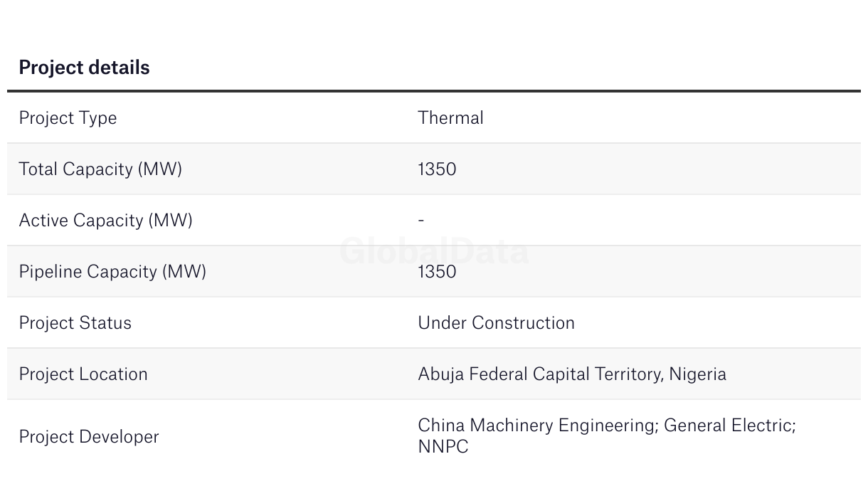868x501 pixels.
Task: Click the Under Construction status value
Action: coord(496,323)
